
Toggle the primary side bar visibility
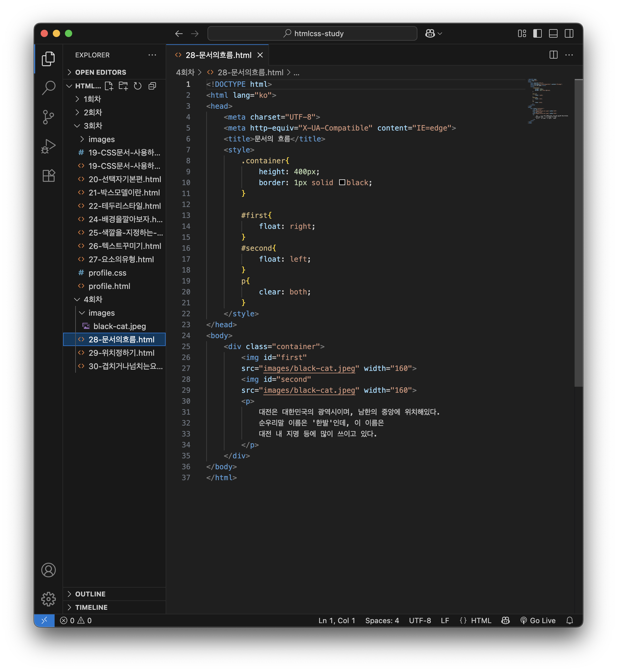pos(537,33)
